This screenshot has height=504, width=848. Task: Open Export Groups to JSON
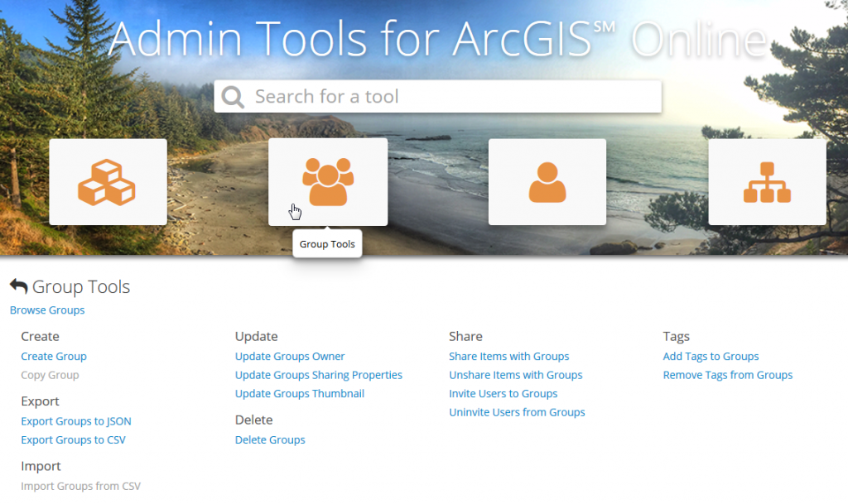point(75,420)
